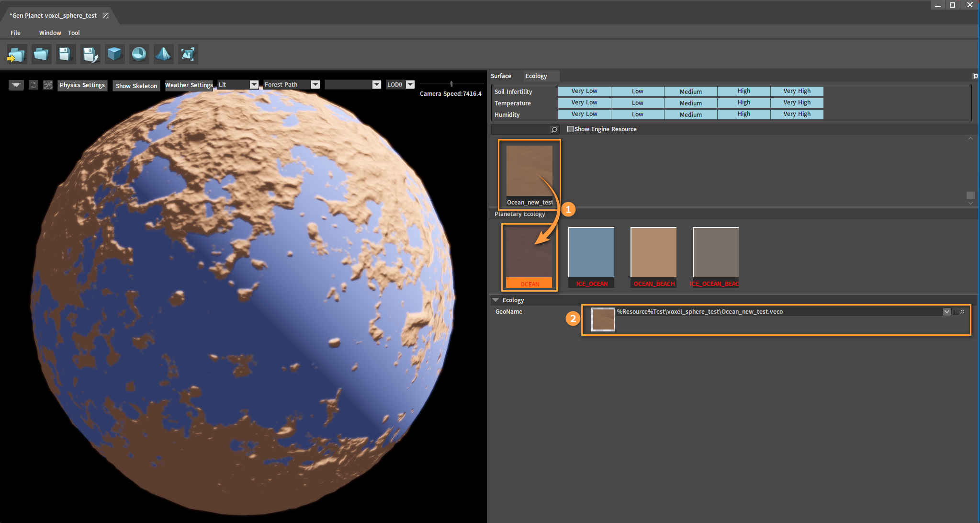Click the Weather Settings button

[189, 85]
